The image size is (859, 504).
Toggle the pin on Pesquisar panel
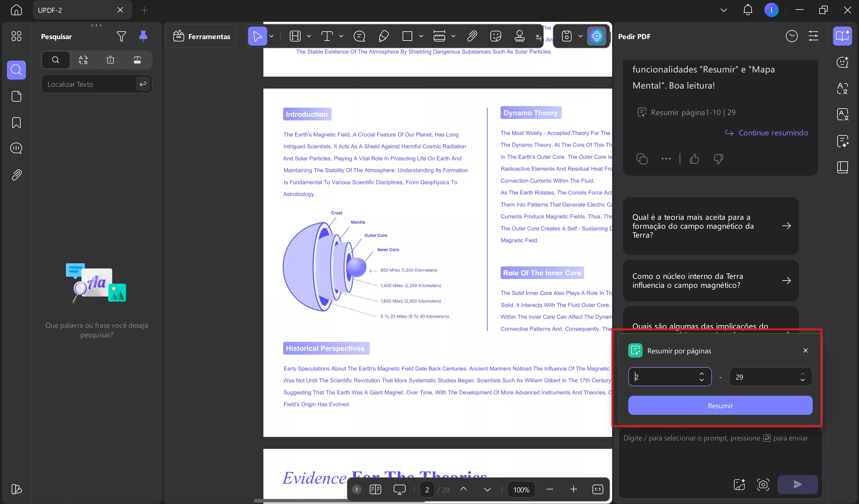pyautogui.click(x=143, y=36)
